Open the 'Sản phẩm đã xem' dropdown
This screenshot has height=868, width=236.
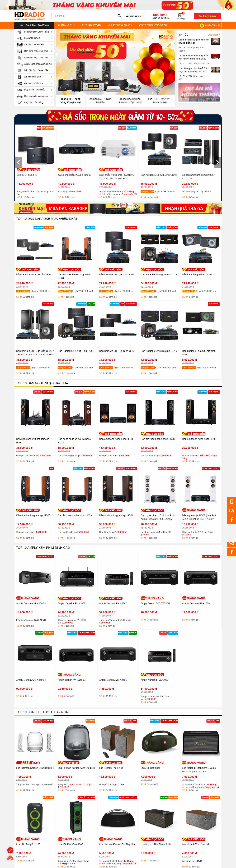tap(134, 16)
